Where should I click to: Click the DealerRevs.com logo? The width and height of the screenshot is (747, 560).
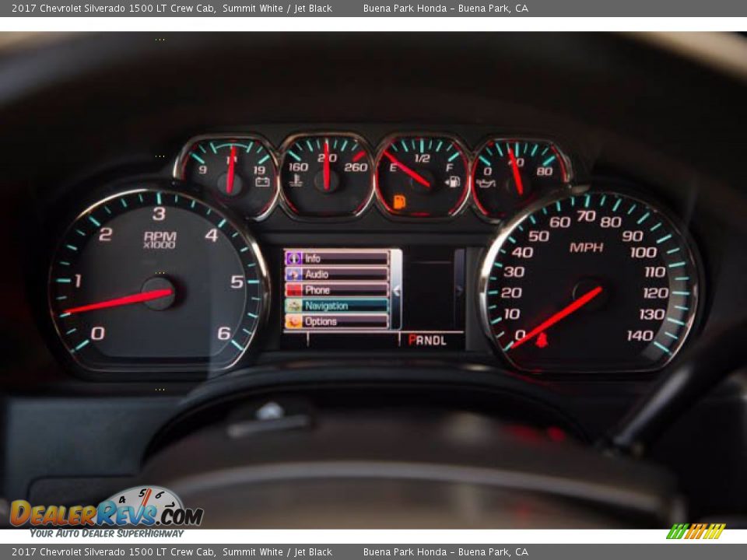pyautogui.click(x=106, y=513)
